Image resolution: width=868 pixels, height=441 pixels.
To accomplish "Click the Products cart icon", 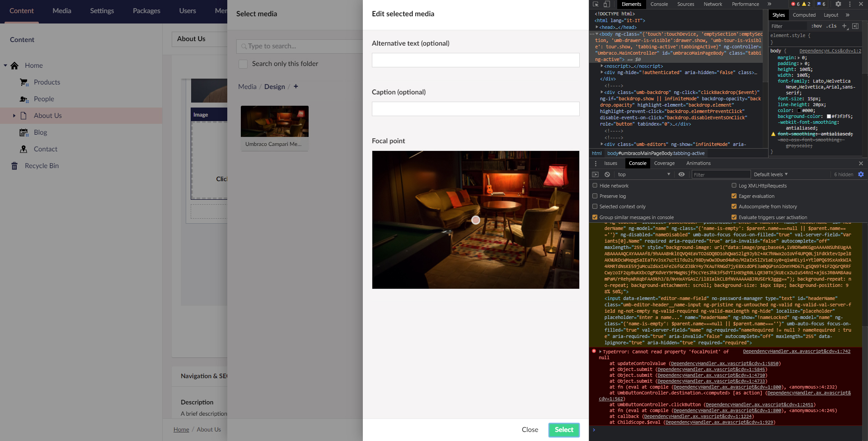I will (x=23, y=82).
